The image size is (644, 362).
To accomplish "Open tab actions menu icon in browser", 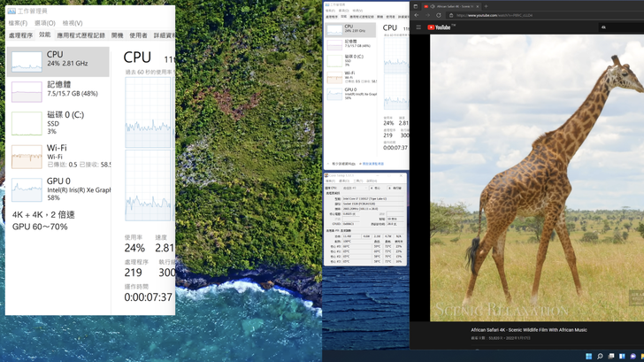I will (x=416, y=6).
